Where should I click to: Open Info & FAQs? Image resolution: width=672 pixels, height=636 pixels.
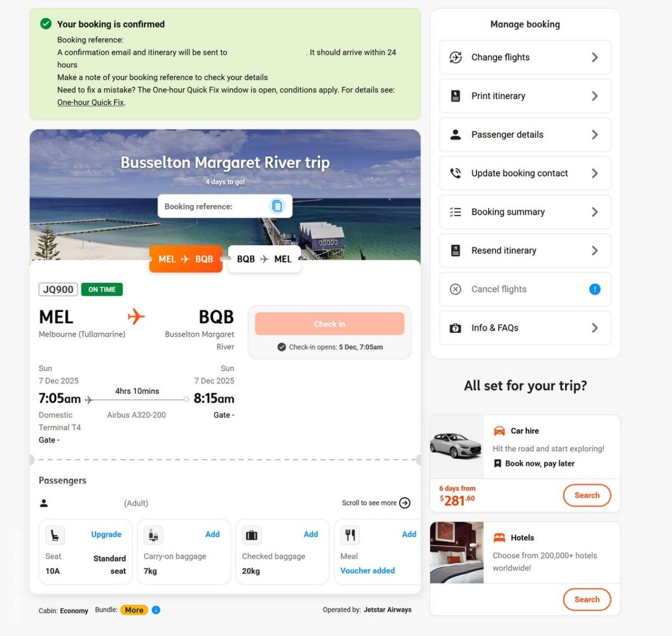(x=525, y=328)
